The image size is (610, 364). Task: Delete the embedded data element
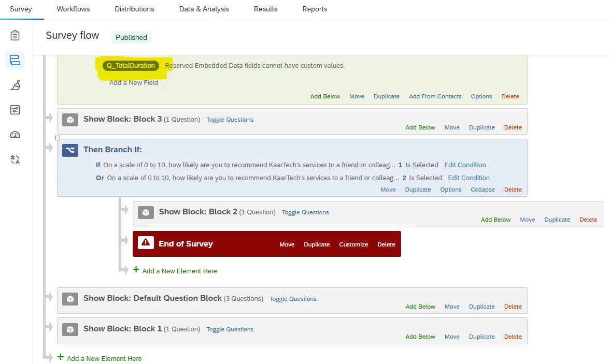510,96
